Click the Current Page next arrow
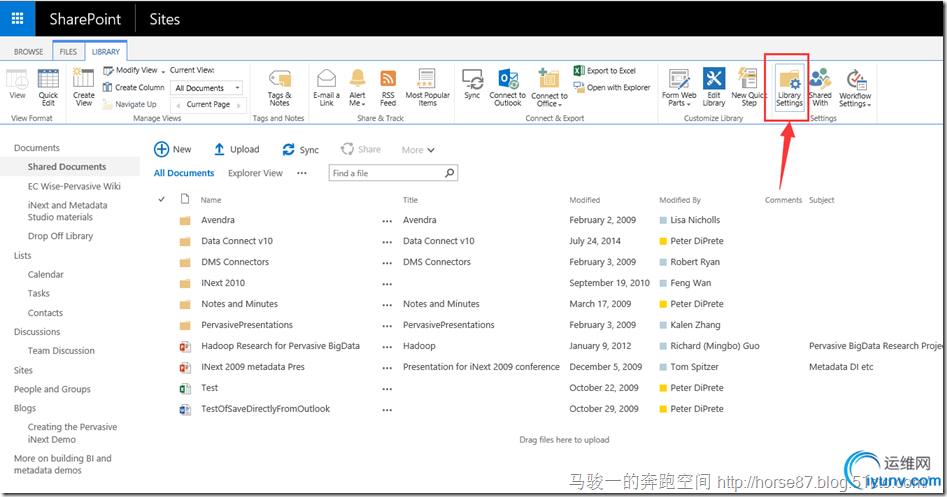The width and height of the screenshot is (947, 497). click(x=239, y=104)
